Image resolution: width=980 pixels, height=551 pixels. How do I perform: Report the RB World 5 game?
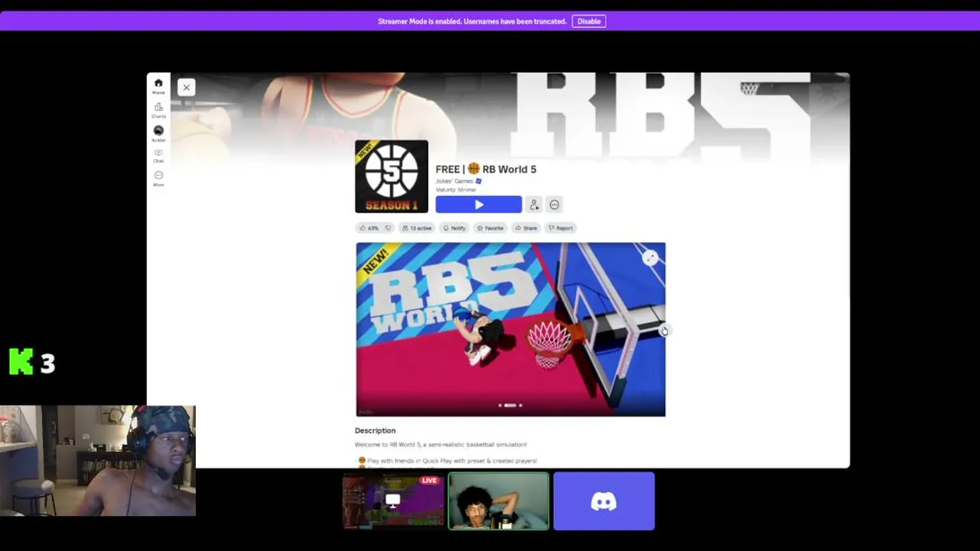(561, 228)
